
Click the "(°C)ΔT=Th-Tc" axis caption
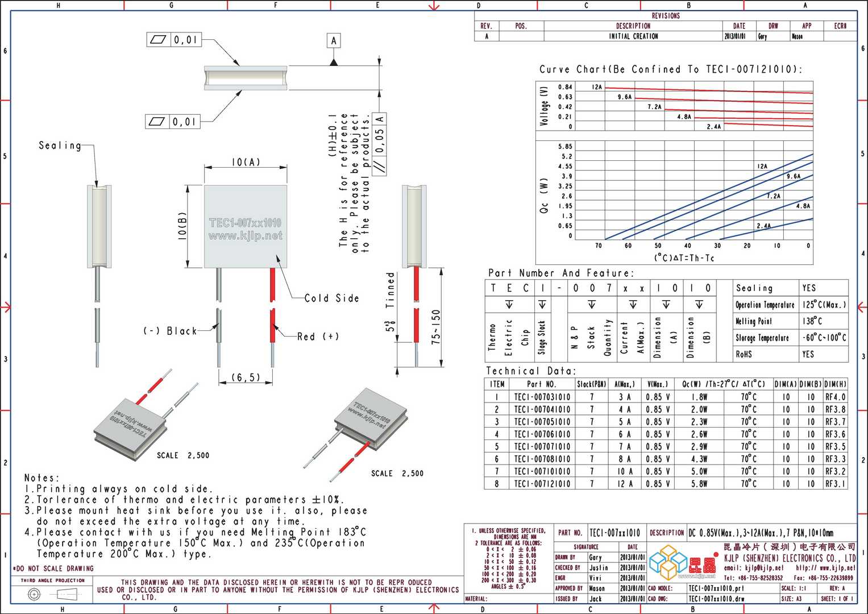pyautogui.click(x=684, y=258)
